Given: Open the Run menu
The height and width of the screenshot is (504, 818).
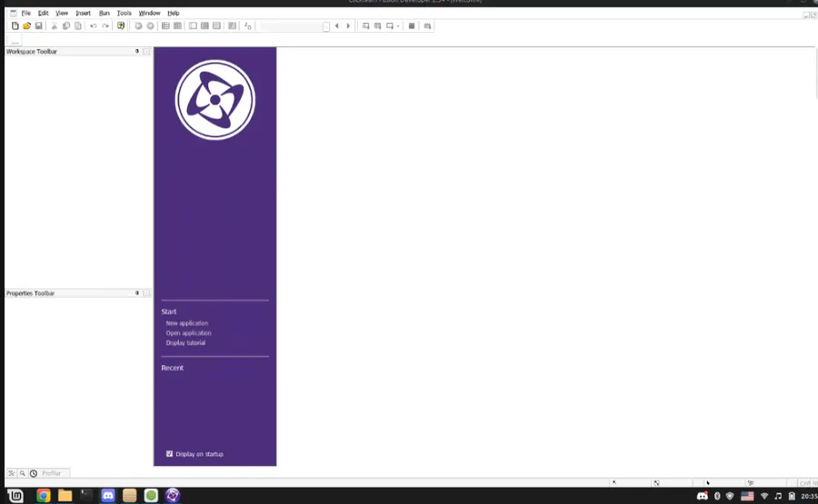Looking at the screenshot, I should [105, 13].
